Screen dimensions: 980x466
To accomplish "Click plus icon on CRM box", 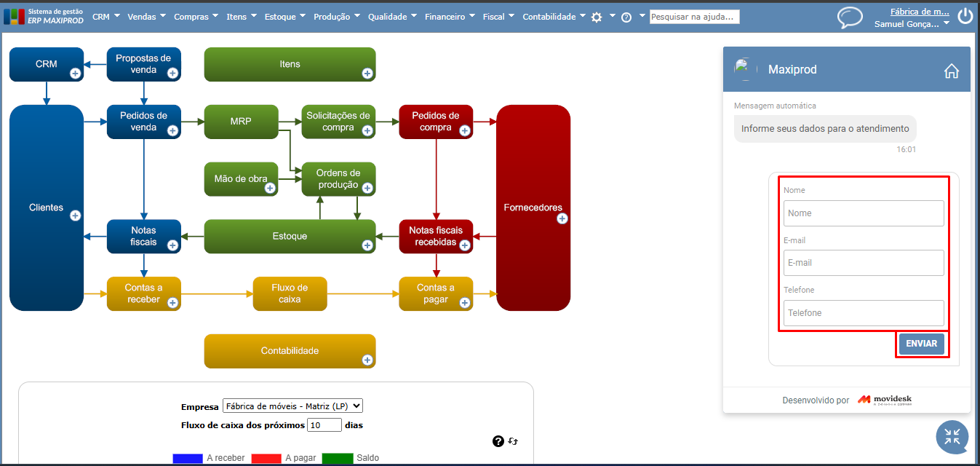I will [x=75, y=73].
